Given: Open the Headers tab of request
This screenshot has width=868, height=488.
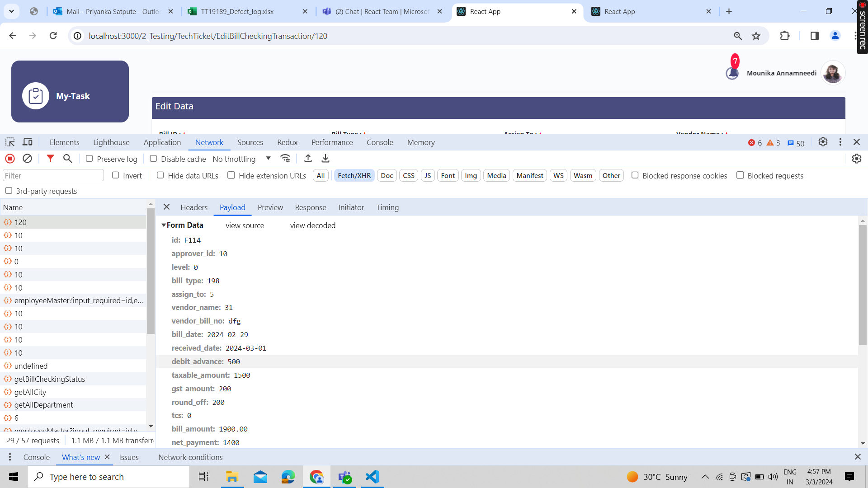Looking at the screenshot, I should pos(194,207).
